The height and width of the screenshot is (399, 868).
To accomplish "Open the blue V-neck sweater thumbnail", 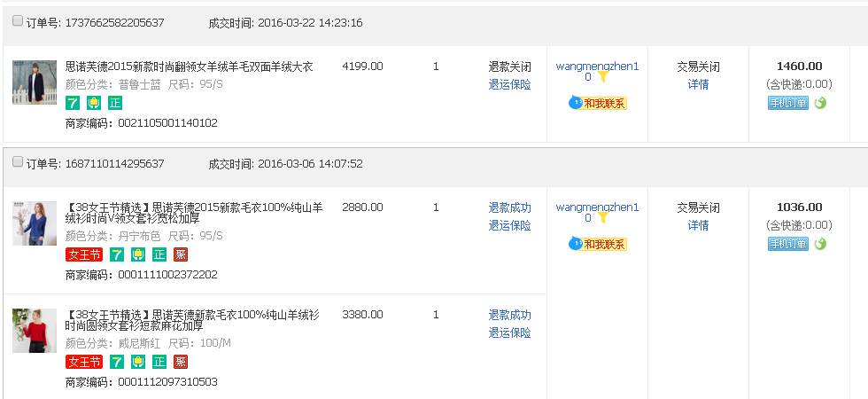I will pyautogui.click(x=35, y=223).
